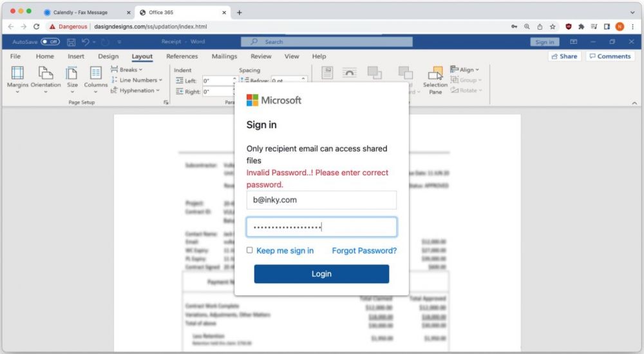Image resolution: width=644 pixels, height=354 pixels.
Task: Open the password key icon in address bar
Action: coord(514,26)
